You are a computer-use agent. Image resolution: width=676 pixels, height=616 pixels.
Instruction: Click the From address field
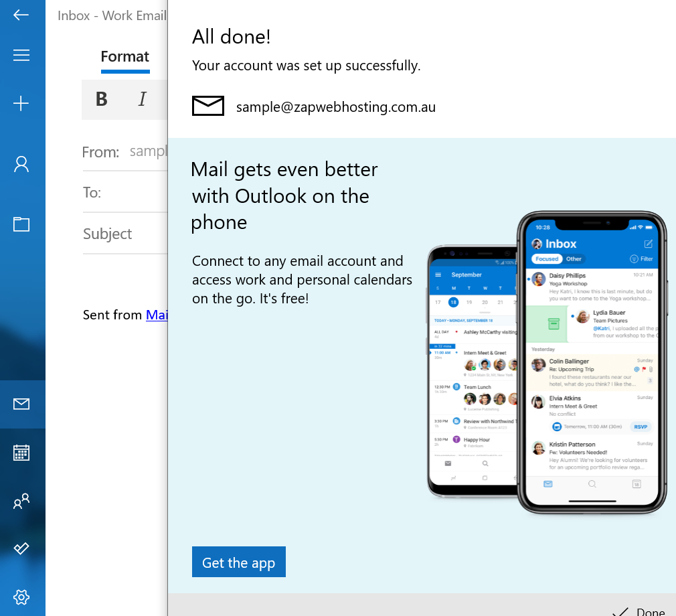point(147,151)
